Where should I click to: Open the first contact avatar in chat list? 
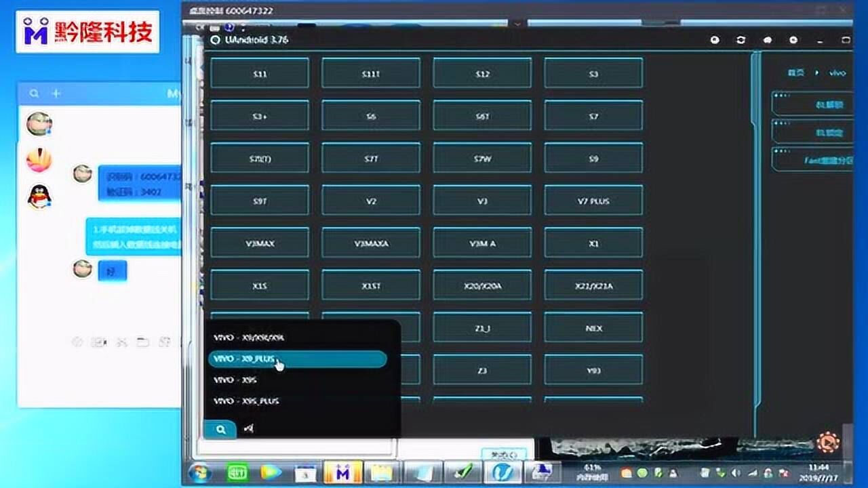39,124
